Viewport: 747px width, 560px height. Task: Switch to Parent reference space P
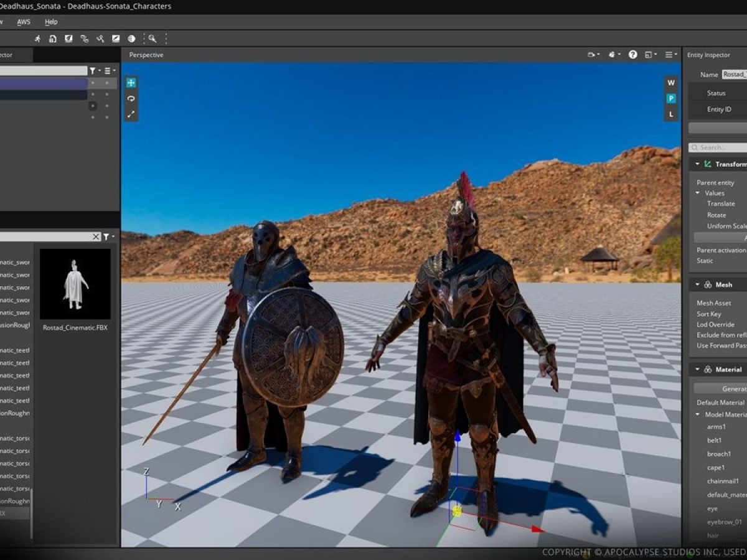coord(671,98)
